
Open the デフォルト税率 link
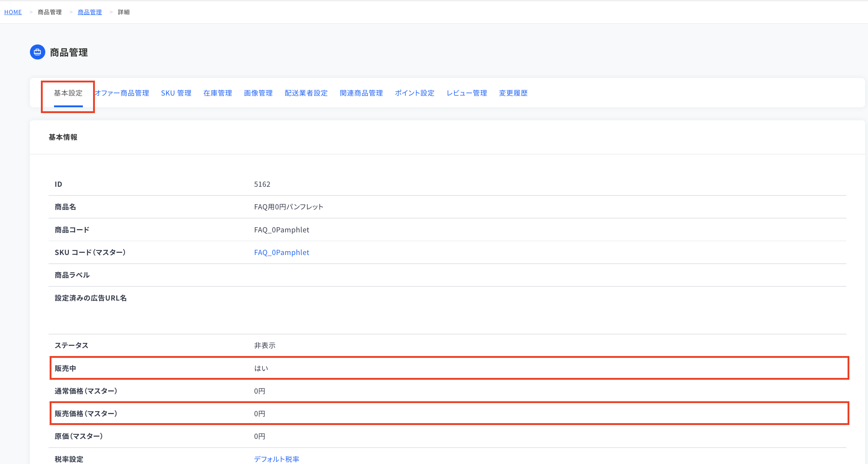pos(277,459)
